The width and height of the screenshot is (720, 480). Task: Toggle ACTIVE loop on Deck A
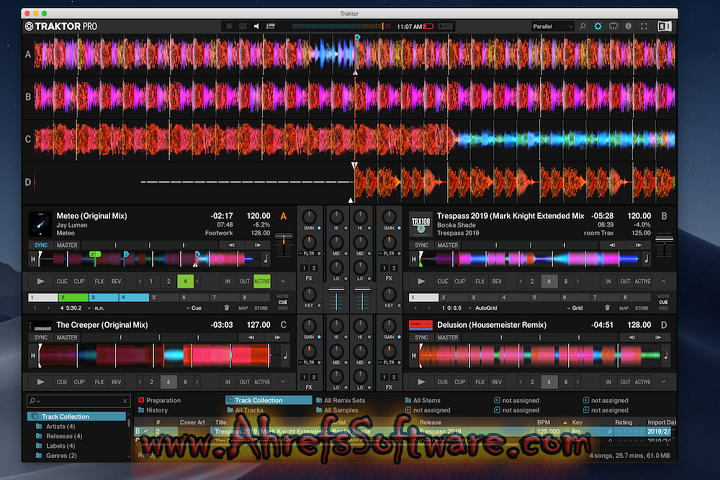(262, 281)
